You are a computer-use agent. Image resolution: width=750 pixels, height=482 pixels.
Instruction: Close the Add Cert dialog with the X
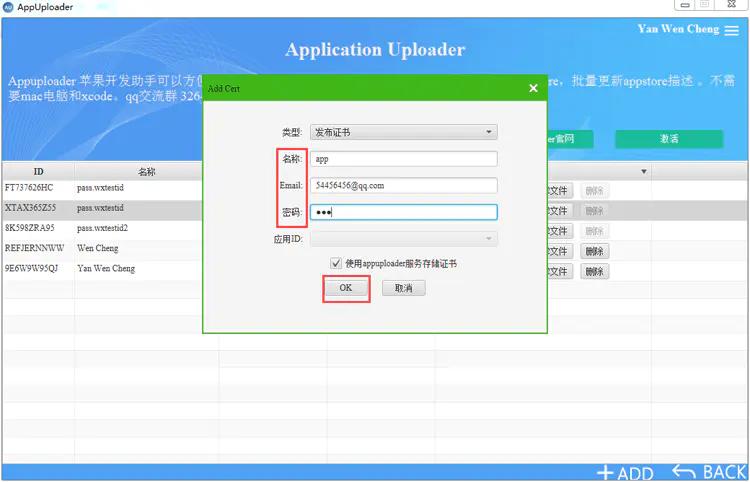(x=533, y=88)
